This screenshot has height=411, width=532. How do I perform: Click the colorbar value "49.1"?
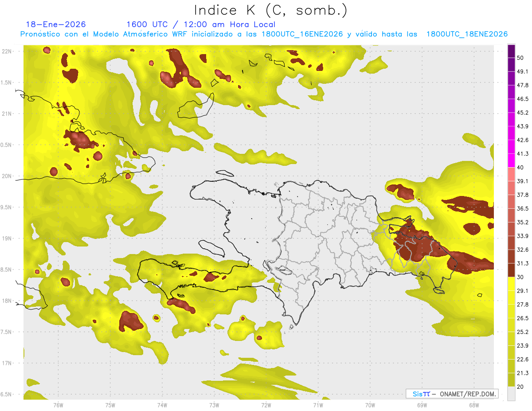pos(523,72)
